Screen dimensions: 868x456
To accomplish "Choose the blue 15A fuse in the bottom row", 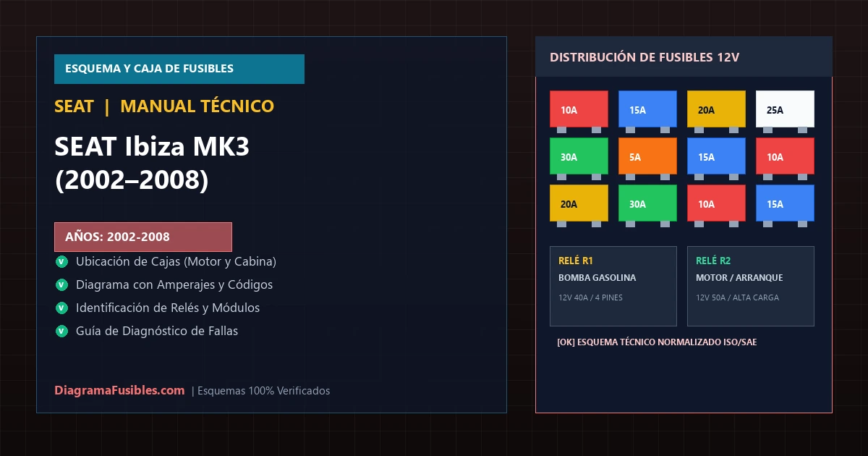I will [x=785, y=203].
